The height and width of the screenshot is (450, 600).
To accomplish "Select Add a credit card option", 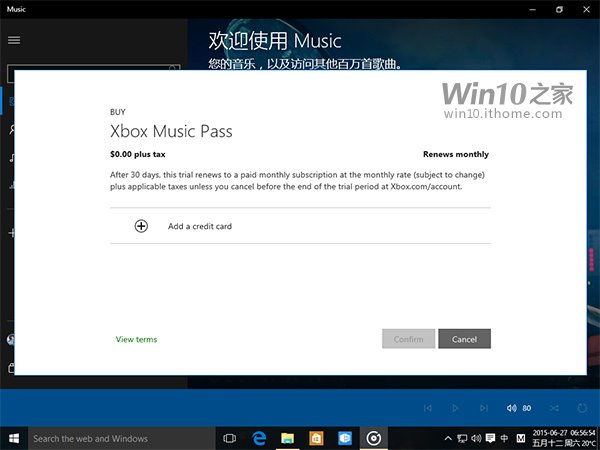I will (x=300, y=226).
